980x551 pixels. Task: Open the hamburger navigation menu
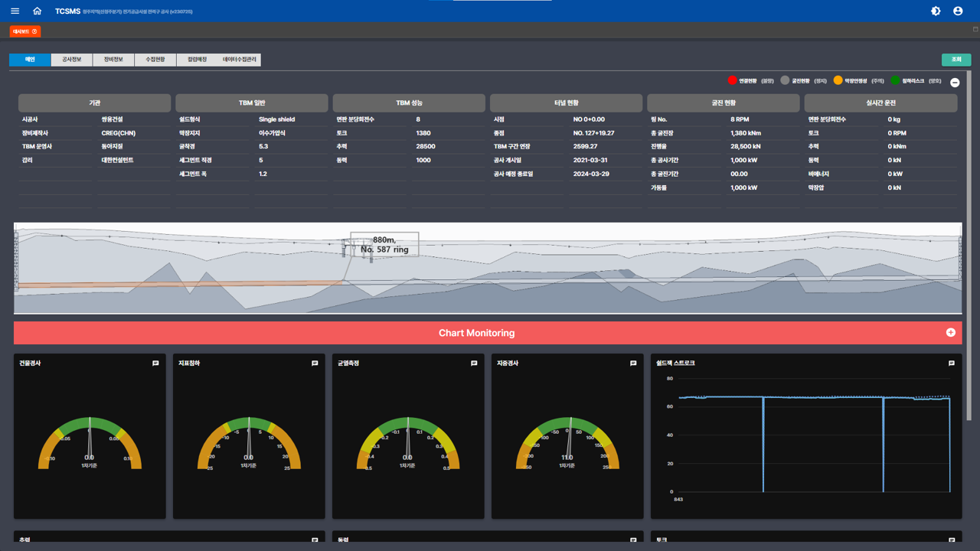15,11
